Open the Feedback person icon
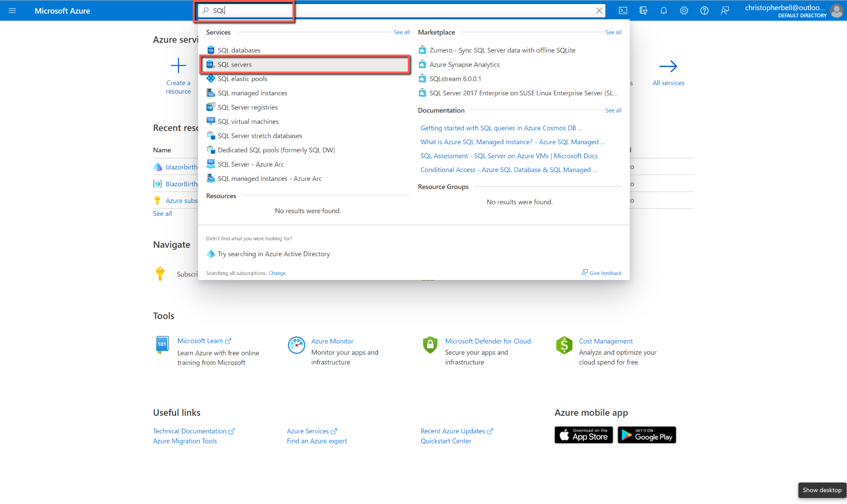 point(725,10)
